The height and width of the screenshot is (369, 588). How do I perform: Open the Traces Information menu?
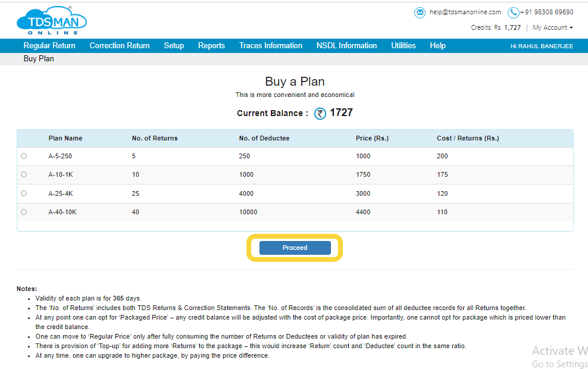[x=271, y=46]
